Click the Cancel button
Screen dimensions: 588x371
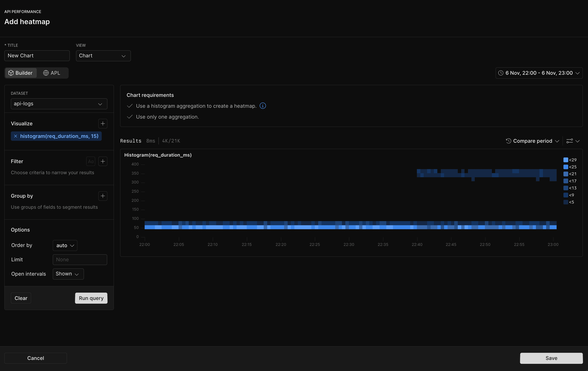(36, 358)
